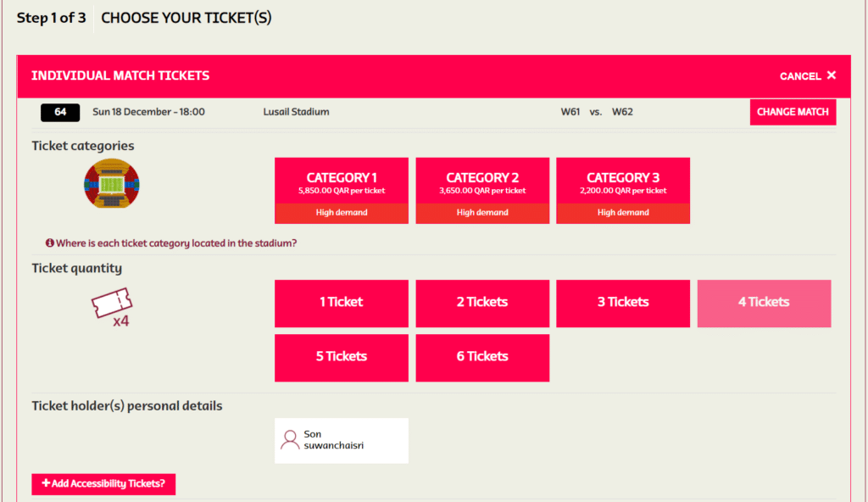Image resolution: width=868 pixels, height=502 pixels.
Task: Click the ticket x4 quantity icon
Action: 112,308
